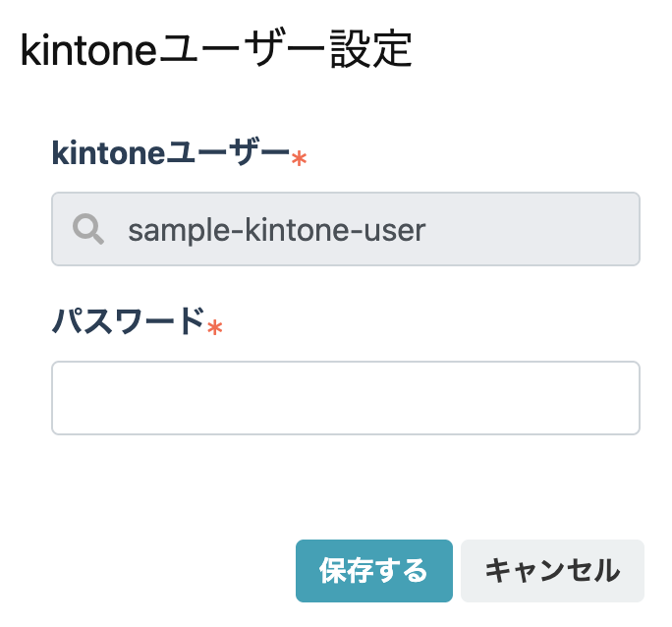
Task: Click the red asterisk beside kintoneユーザー
Action: click(x=300, y=159)
